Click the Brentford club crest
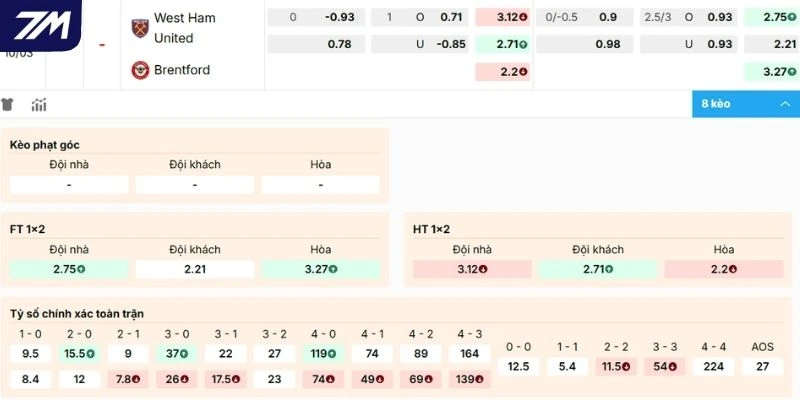800x400 pixels. [139, 70]
